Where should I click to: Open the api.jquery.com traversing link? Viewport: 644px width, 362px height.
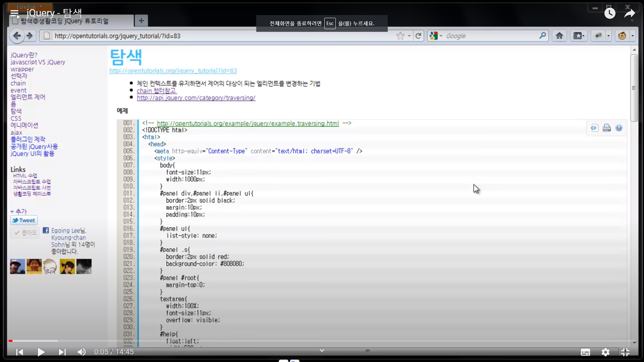pos(196,98)
